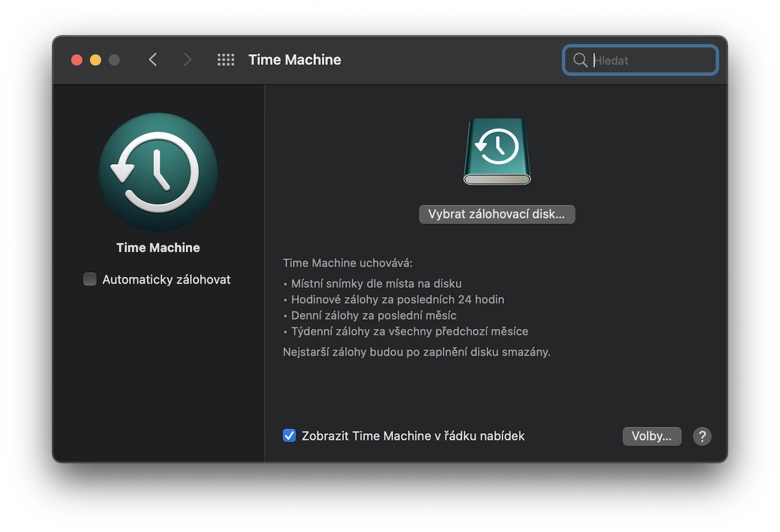Focus the Hledat search field
The height and width of the screenshot is (532, 780).
click(641, 60)
